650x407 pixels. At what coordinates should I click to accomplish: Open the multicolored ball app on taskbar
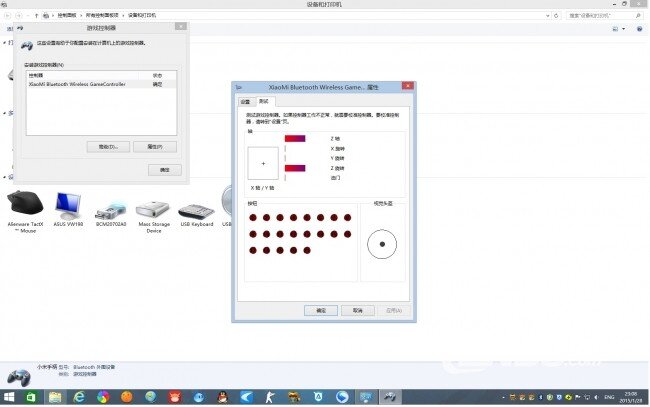coord(103,397)
